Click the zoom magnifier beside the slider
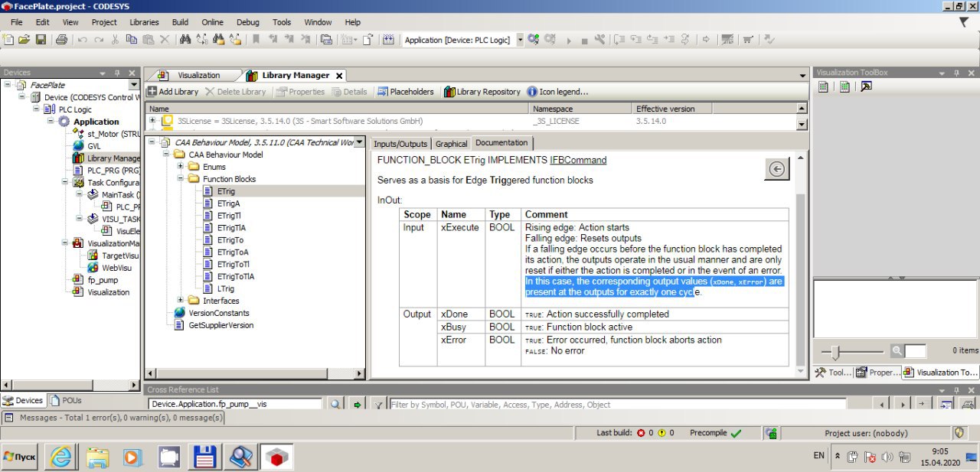Viewport: 980px width, 472px height. [x=897, y=350]
